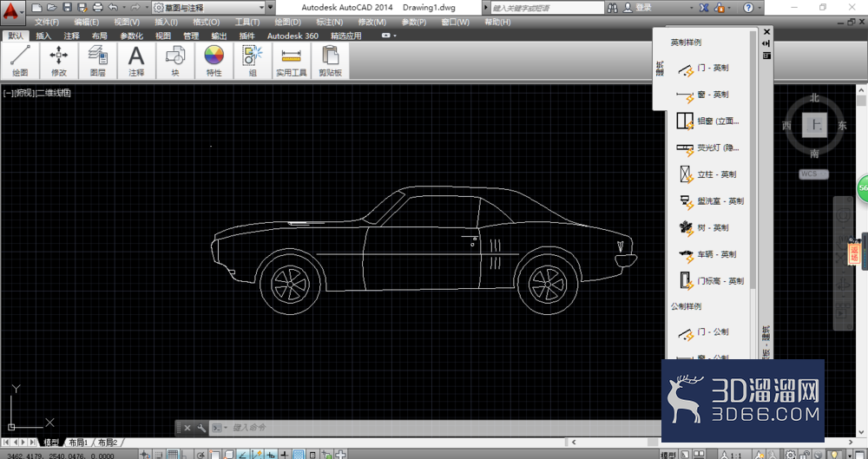
Task: Click the 上 face of the ViewCube
Action: (815, 125)
